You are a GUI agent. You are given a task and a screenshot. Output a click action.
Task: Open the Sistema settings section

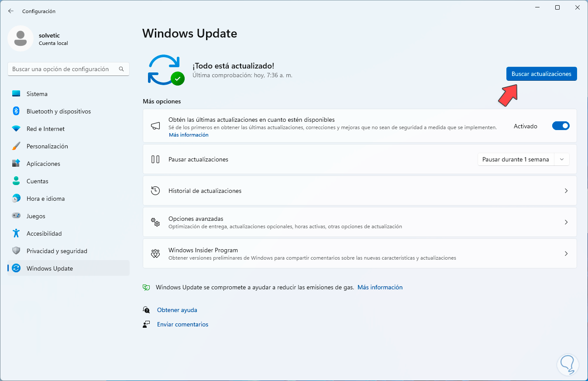(69, 94)
